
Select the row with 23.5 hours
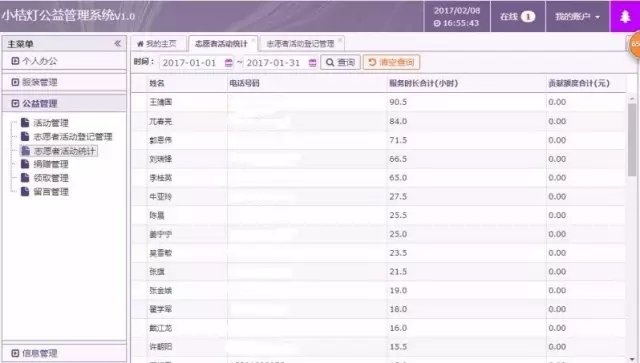click(x=378, y=253)
